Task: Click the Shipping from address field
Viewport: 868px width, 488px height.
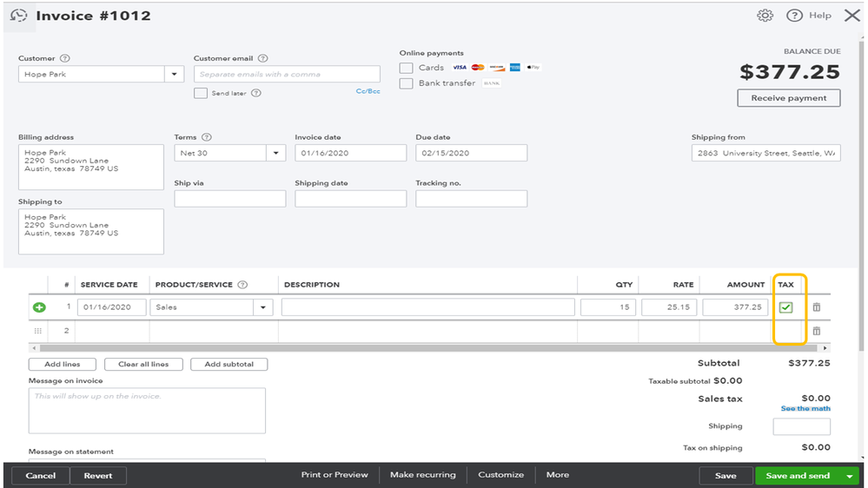Action: [x=766, y=154]
